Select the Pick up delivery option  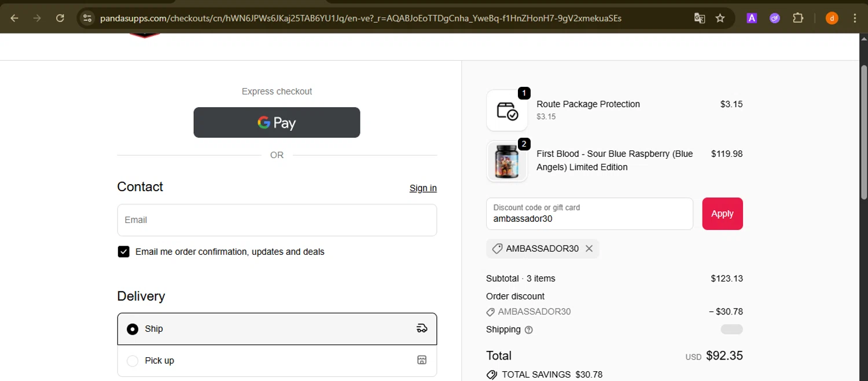[x=277, y=360]
